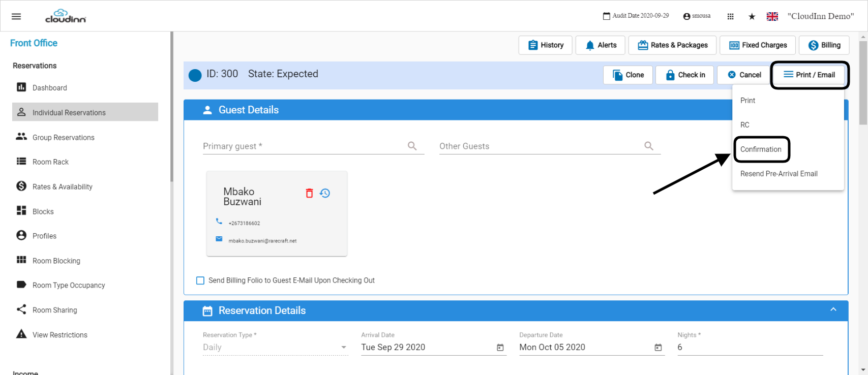Open the Reservation Type dropdown
The width and height of the screenshot is (868, 375).
(x=276, y=348)
